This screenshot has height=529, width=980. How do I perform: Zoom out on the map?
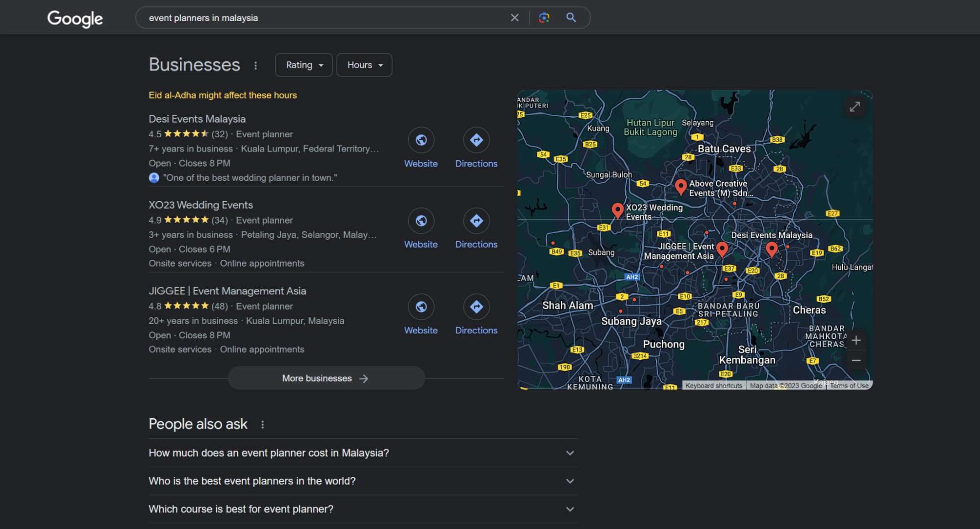point(856,360)
